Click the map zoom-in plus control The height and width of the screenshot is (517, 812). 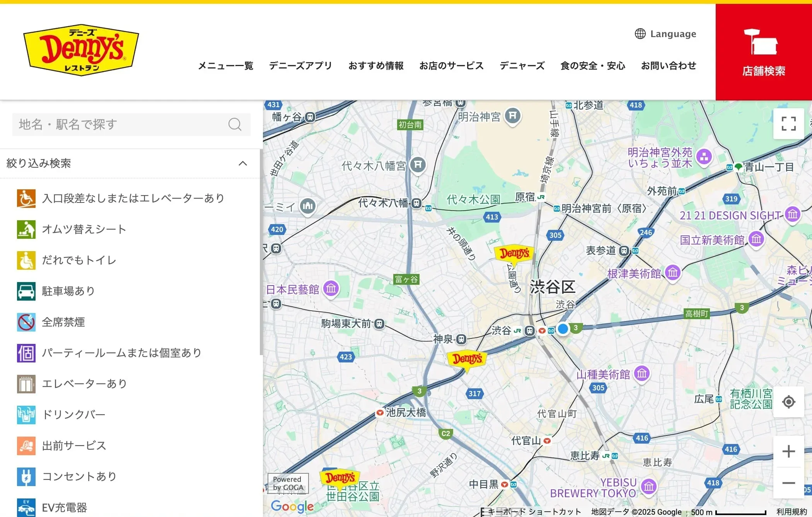(788, 451)
